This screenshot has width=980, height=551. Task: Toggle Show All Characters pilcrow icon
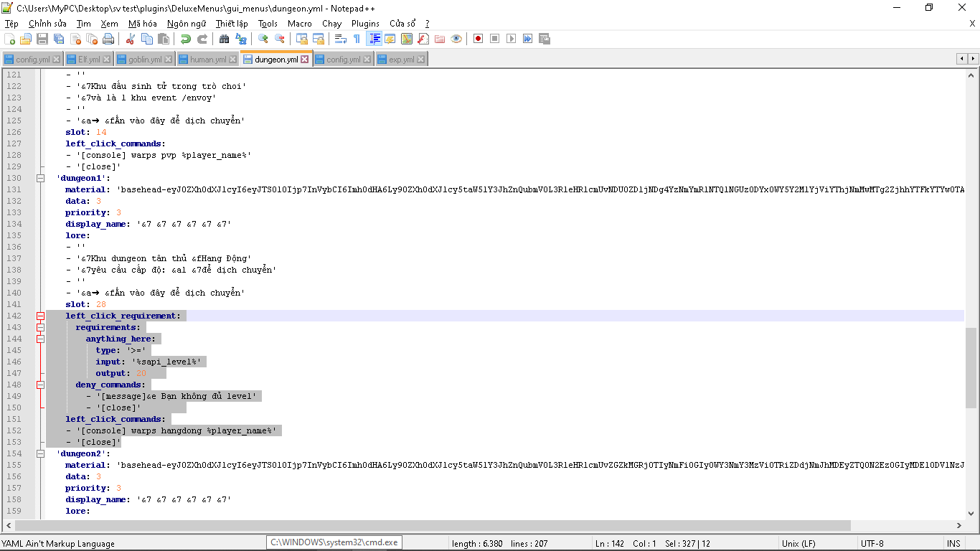pyautogui.click(x=357, y=39)
